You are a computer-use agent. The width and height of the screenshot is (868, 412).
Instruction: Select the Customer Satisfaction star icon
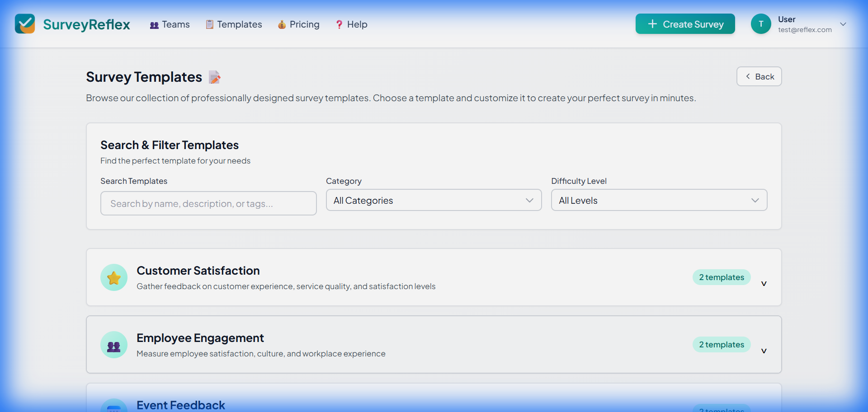click(113, 277)
